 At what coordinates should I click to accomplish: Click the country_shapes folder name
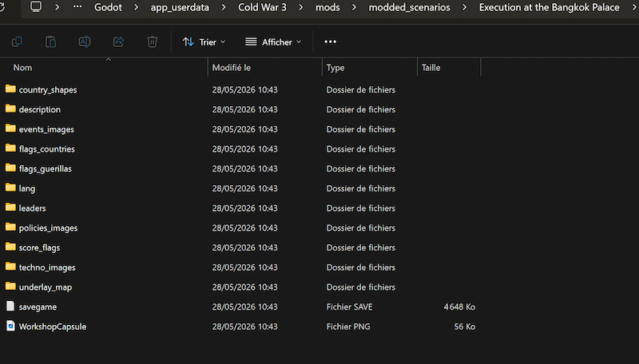coord(48,90)
